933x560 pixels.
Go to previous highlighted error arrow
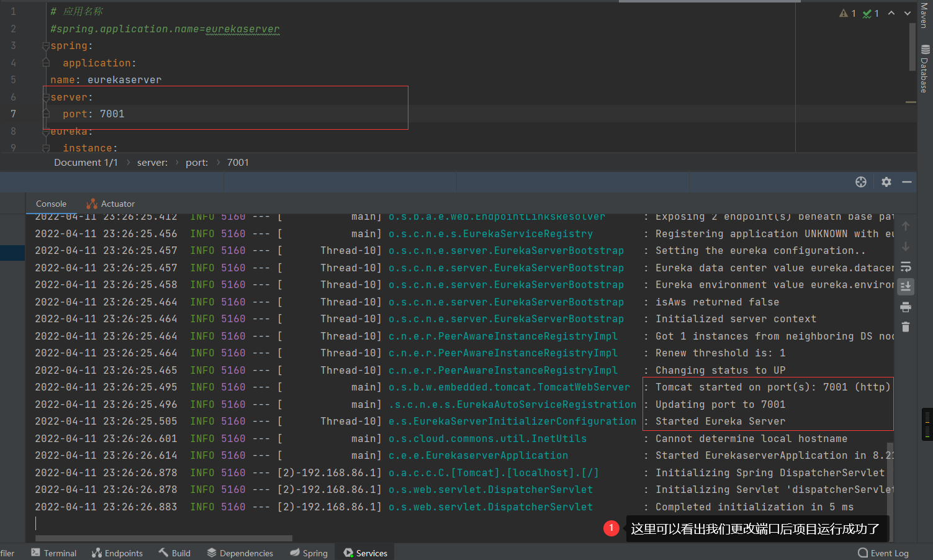(x=891, y=13)
